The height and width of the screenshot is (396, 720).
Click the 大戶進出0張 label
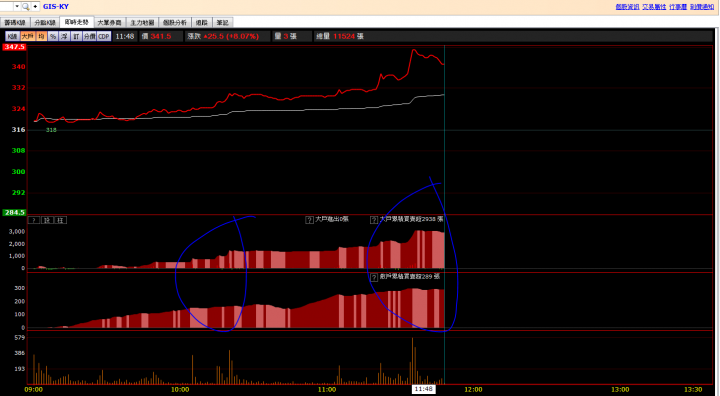point(332,220)
